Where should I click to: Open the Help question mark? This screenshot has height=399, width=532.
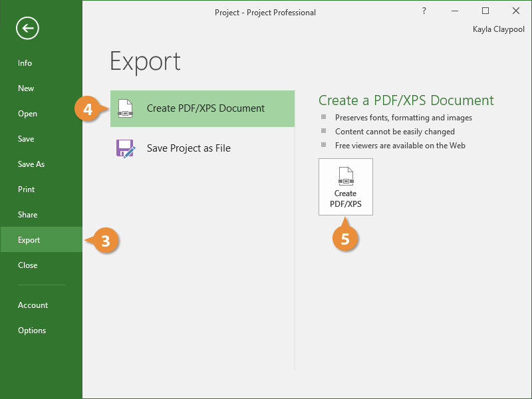(424, 11)
